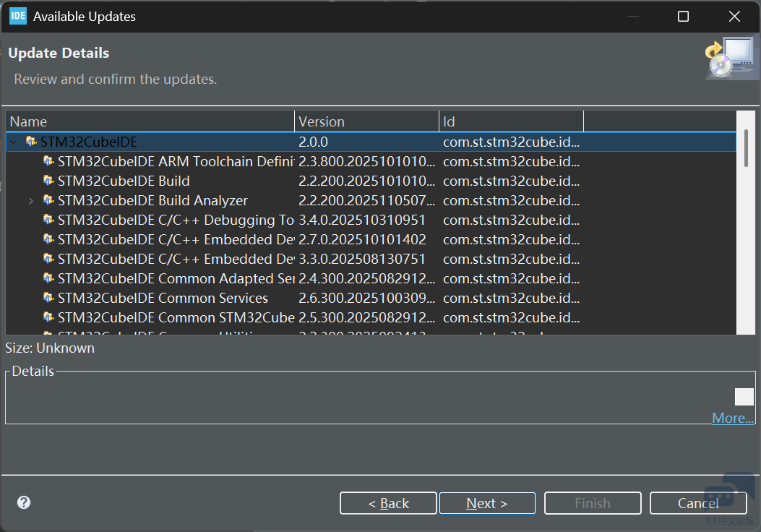Cancel the update wizard

(x=697, y=503)
